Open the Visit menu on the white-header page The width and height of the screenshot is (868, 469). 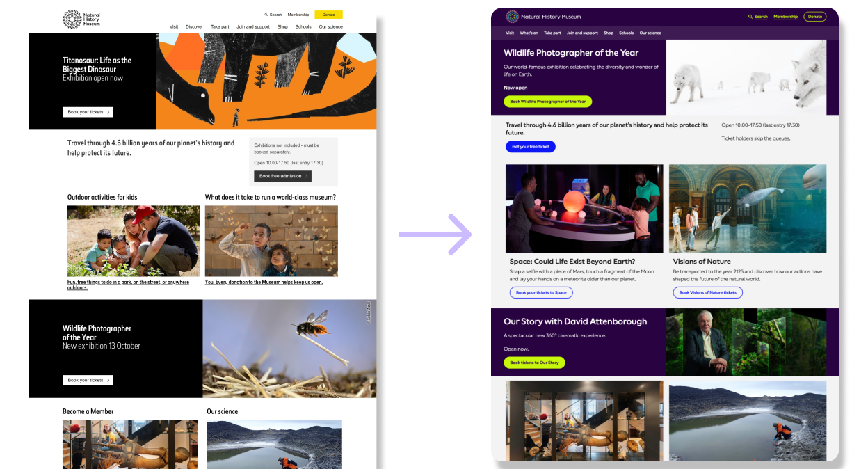(x=174, y=27)
